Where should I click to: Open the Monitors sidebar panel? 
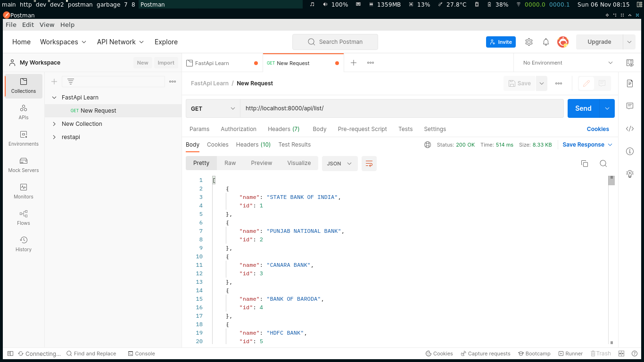tap(24, 191)
